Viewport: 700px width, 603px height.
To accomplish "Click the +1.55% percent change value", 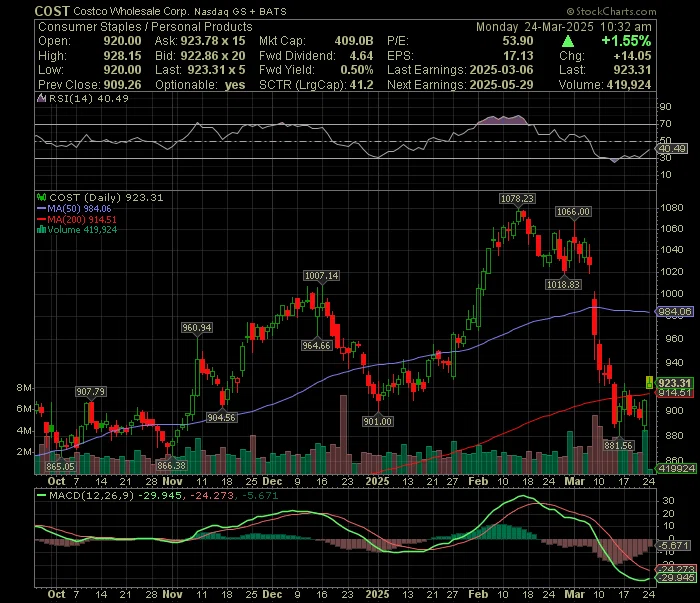I will 626,41.
